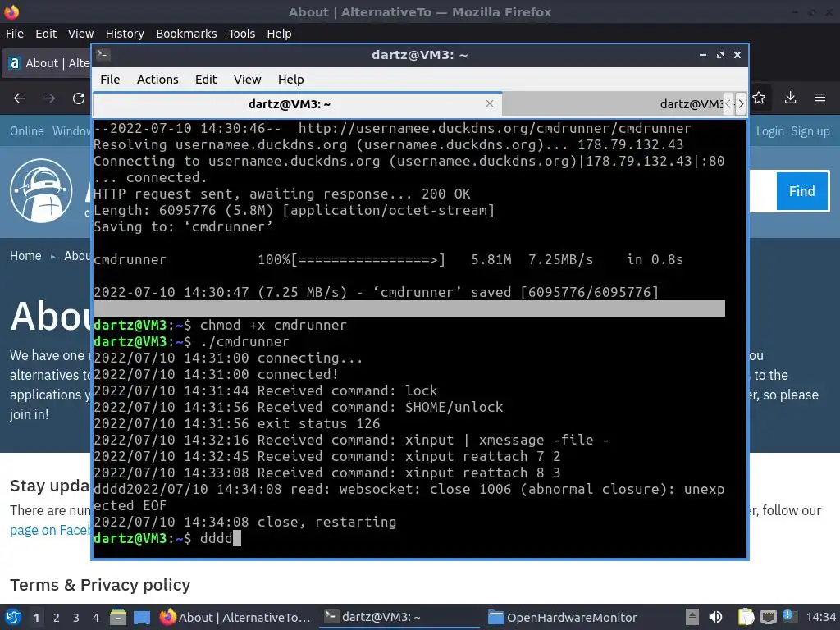This screenshot has height=630, width=840.
Task: Click 'Terms & Privacy policy' heading
Action: 100,585
